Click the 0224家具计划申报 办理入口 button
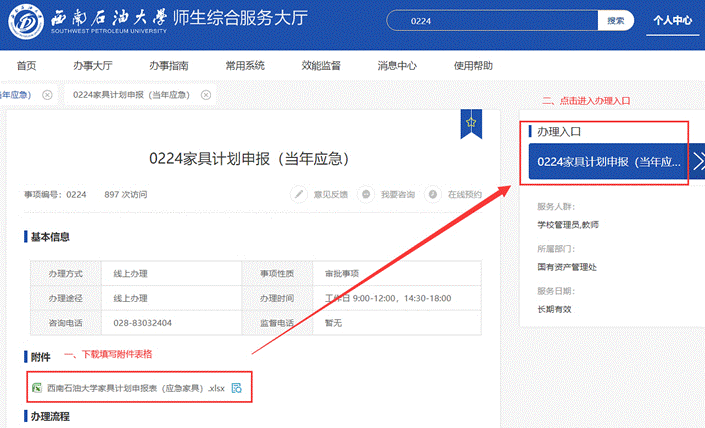705x428 pixels. 608,161
